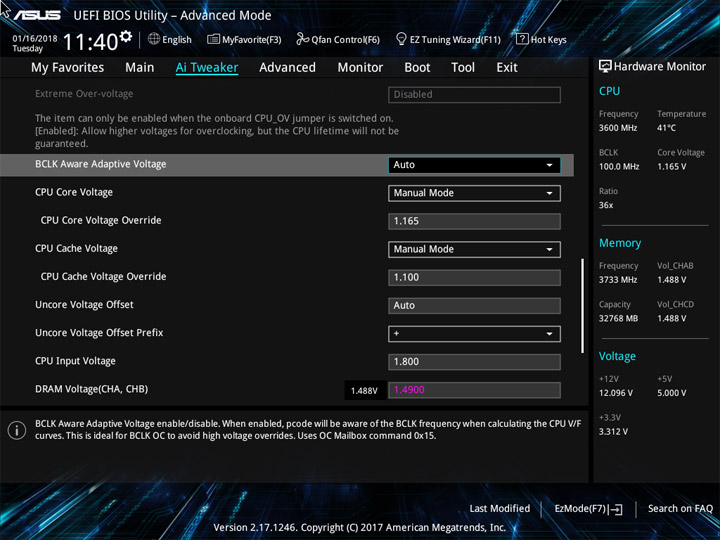Go to the Advanced tab

tap(287, 68)
